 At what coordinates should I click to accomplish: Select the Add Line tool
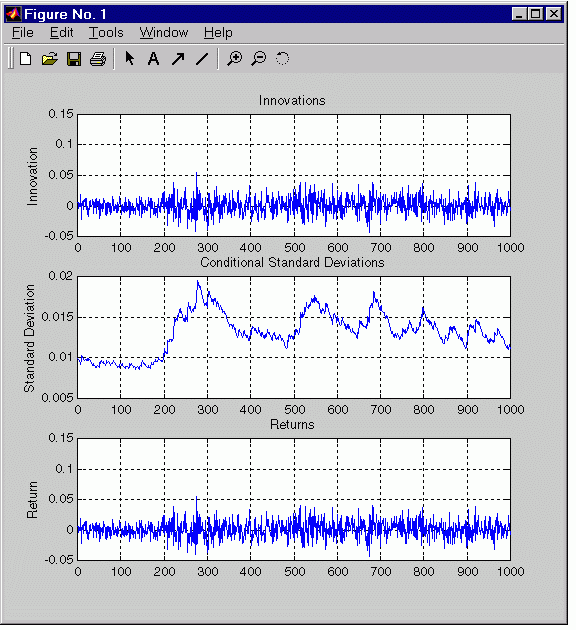(x=202, y=59)
